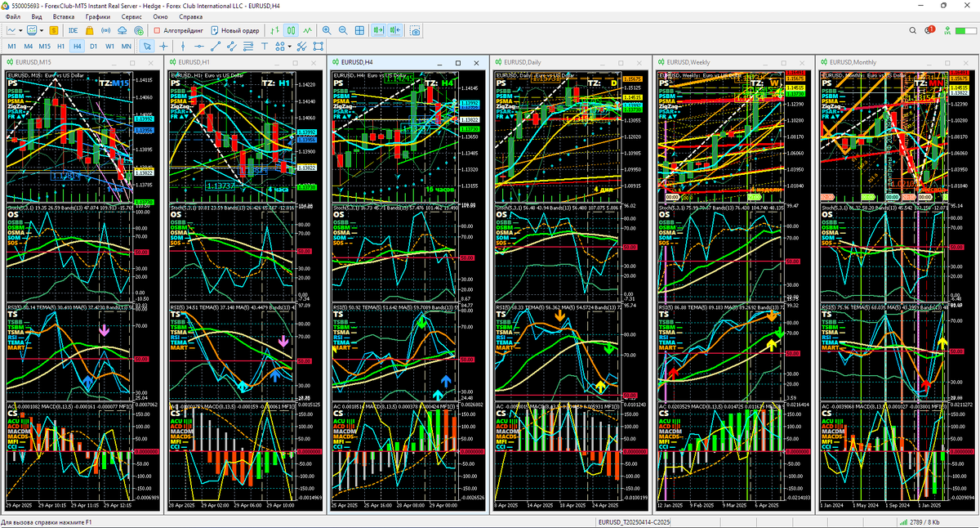The height and width of the screenshot is (528, 980).
Task: Switch chart to candlesticks view
Action: (292, 30)
